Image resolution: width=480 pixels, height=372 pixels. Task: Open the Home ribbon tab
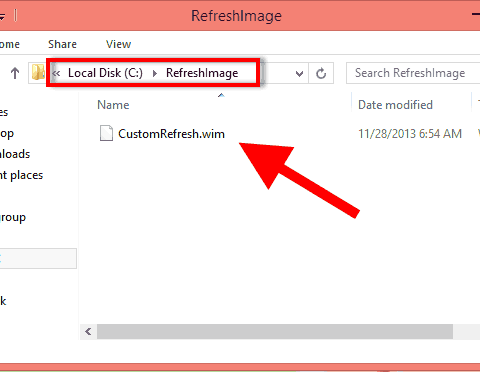[9, 44]
